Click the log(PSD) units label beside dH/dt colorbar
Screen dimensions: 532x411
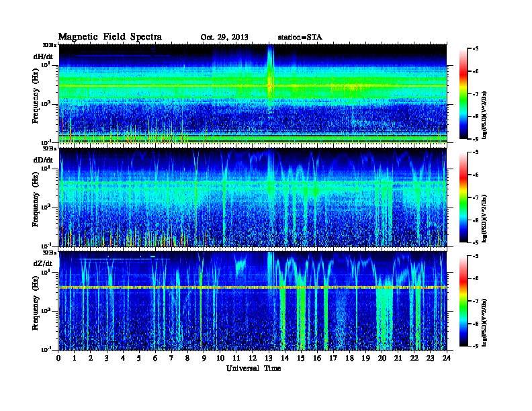(x=484, y=115)
